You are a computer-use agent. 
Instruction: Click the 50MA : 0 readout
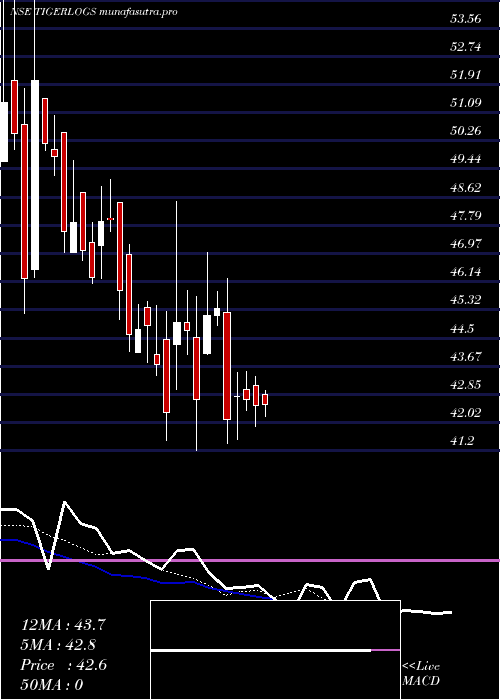(x=52, y=685)
